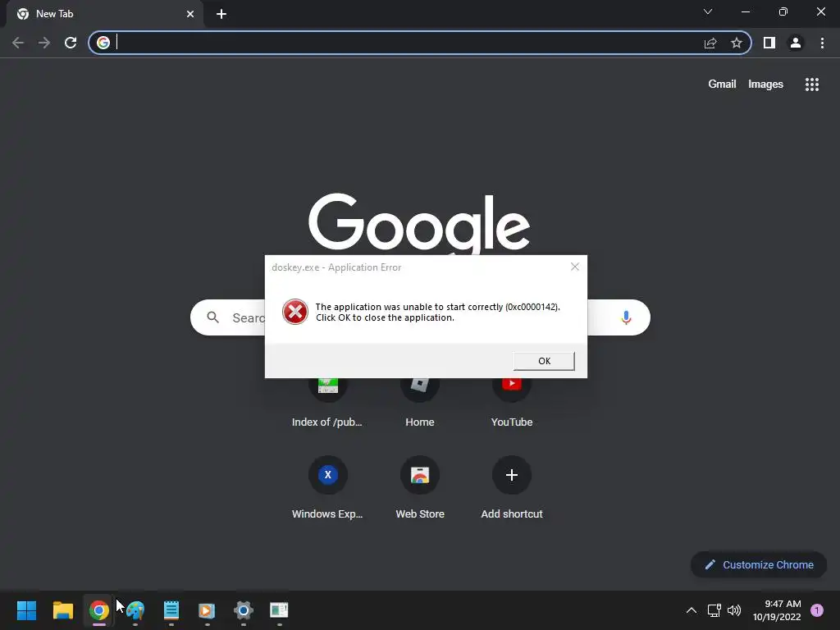Minimize the Chrome window
The image size is (840, 630).
[x=746, y=11]
